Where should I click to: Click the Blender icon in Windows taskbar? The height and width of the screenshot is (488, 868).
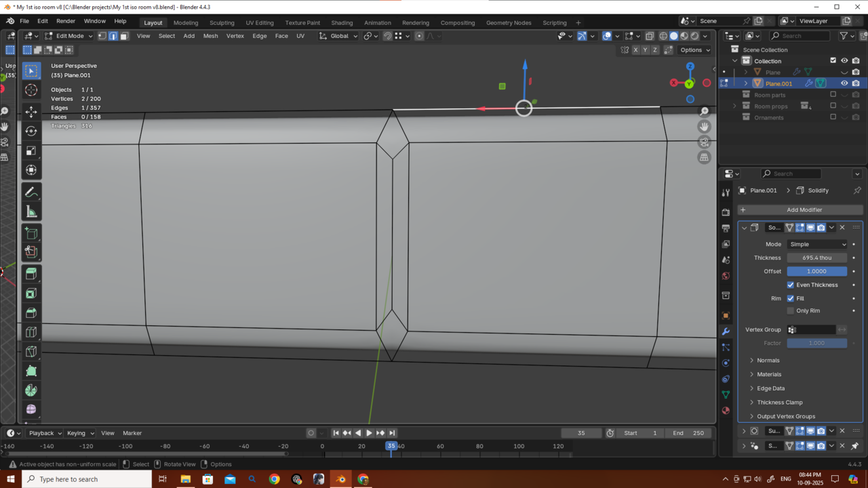coord(340,479)
